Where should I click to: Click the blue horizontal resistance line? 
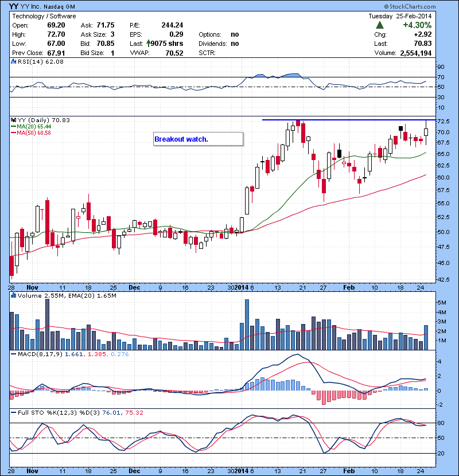coord(344,120)
